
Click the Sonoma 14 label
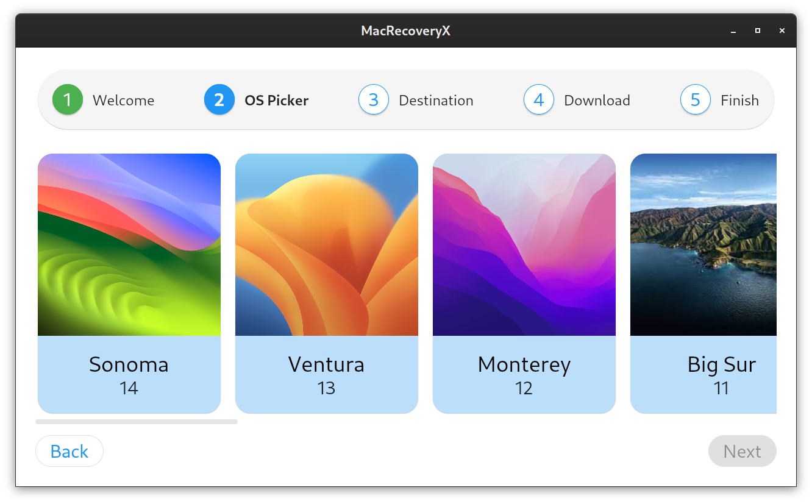pyautogui.click(x=129, y=375)
